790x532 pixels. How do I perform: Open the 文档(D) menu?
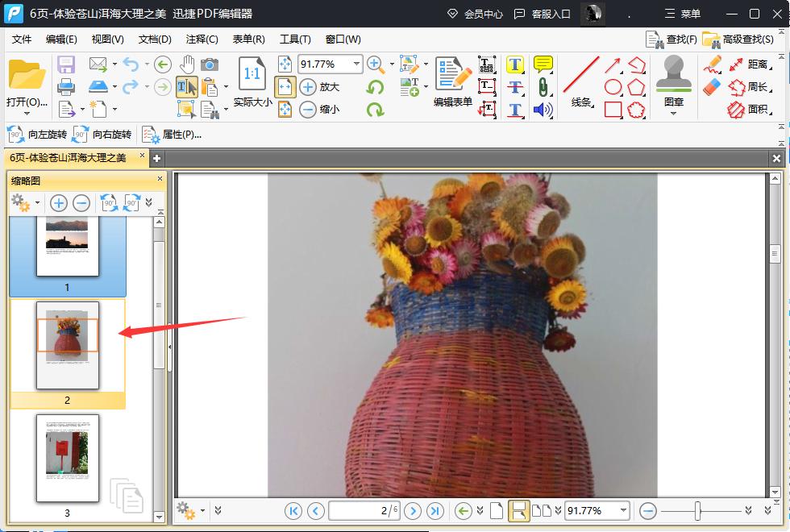tap(155, 39)
